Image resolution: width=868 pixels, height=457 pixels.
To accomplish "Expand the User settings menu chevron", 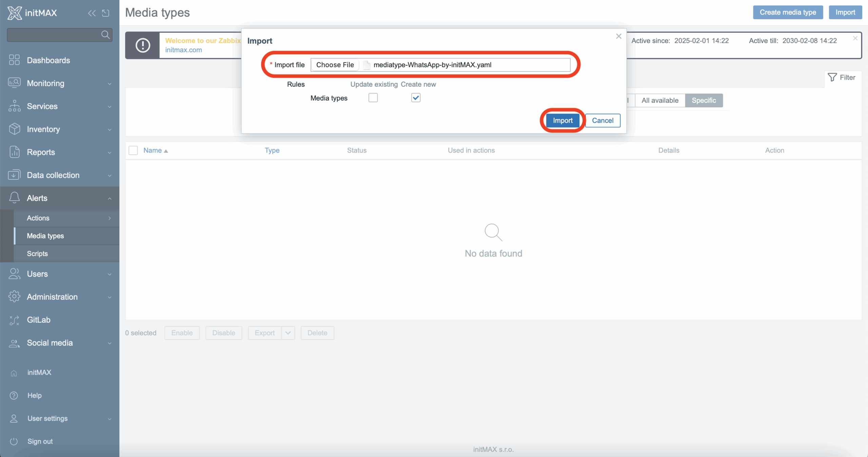I will point(110,419).
